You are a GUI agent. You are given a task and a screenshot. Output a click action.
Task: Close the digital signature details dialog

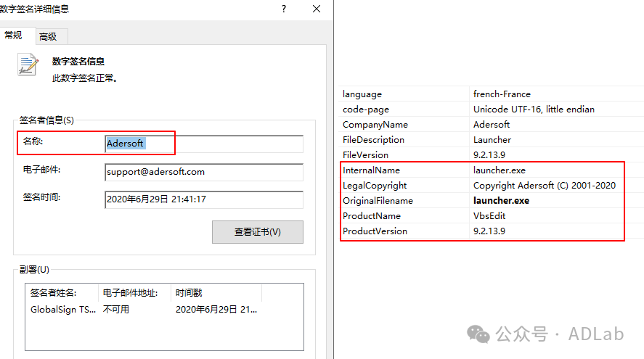pos(317,9)
